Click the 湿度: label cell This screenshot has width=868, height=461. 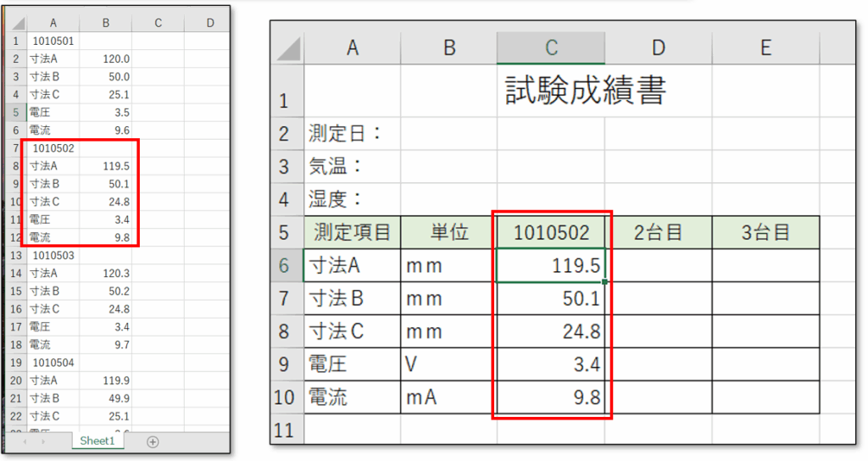pos(352,199)
